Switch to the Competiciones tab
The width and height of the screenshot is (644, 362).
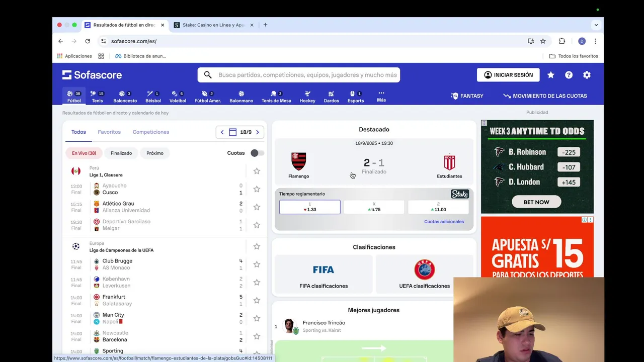coord(151,132)
